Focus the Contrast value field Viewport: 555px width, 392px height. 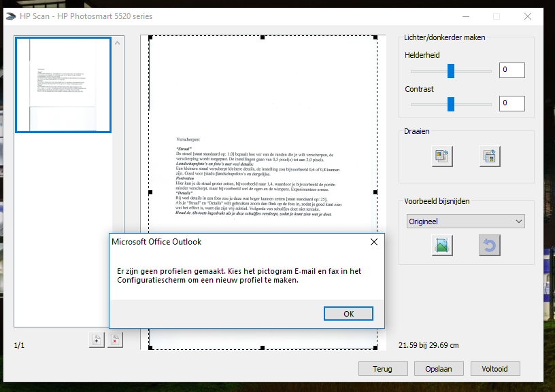512,103
